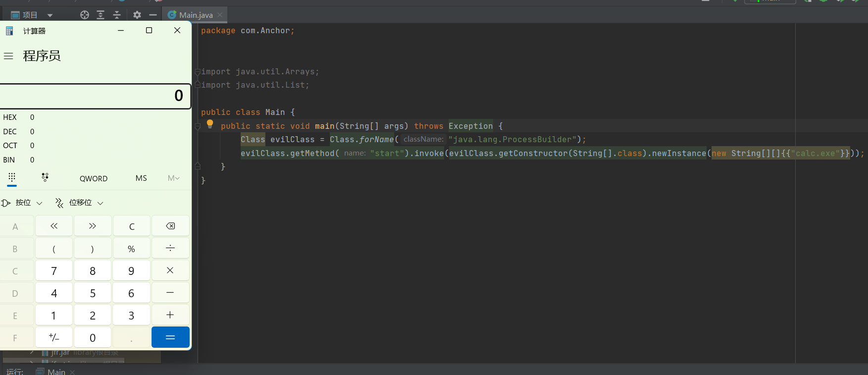868x375 pixels.
Task: Open the calculator navigation hamburger menu
Action: point(8,56)
